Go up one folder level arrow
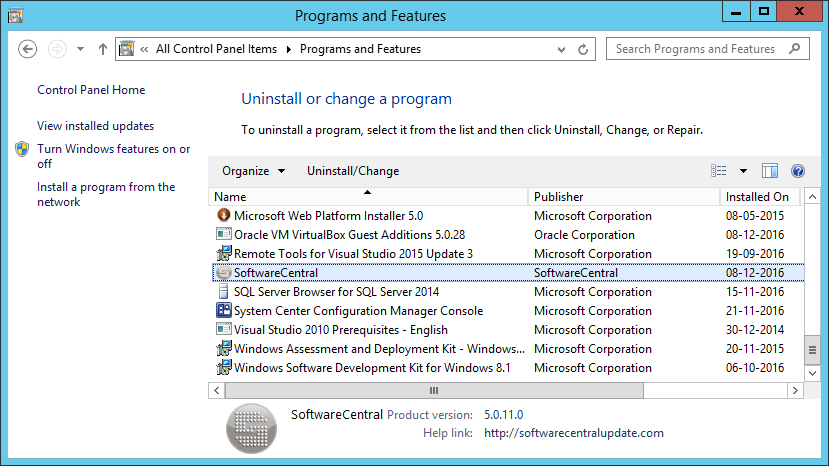Viewport: 829px width, 466px height. (103, 49)
